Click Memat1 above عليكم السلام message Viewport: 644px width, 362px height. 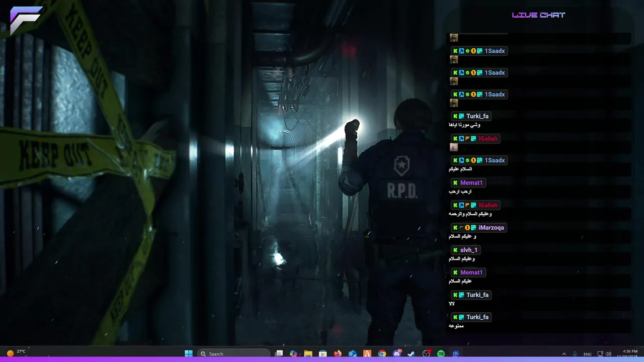pyautogui.click(x=471, y=273)
